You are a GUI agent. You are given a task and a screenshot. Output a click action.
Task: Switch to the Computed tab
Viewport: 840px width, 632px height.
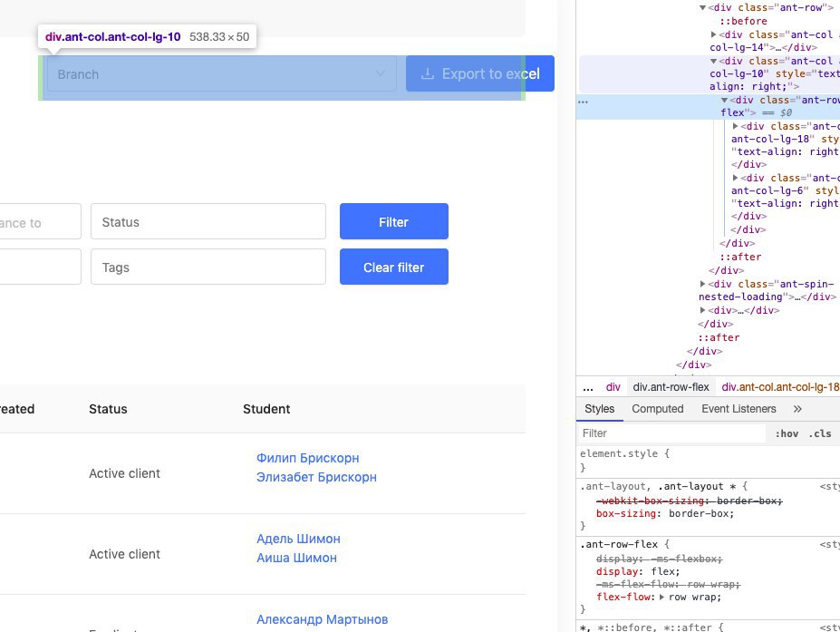657,409
